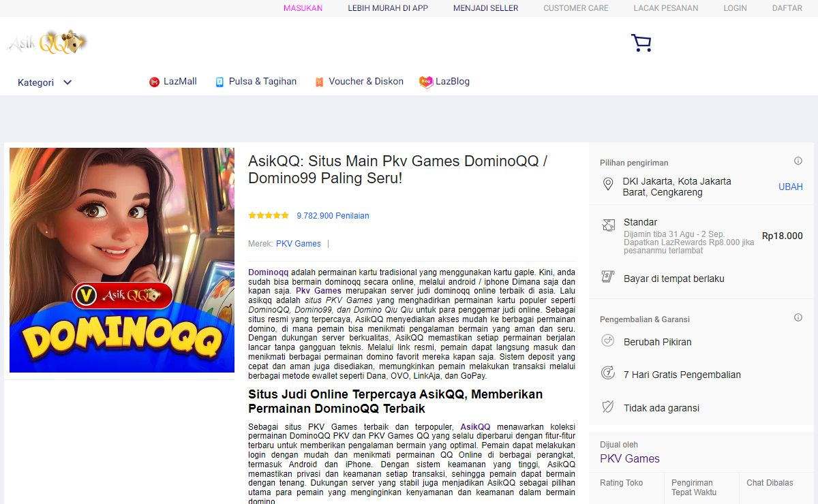Click the product title AsikQQ: Situs Main

397,170
